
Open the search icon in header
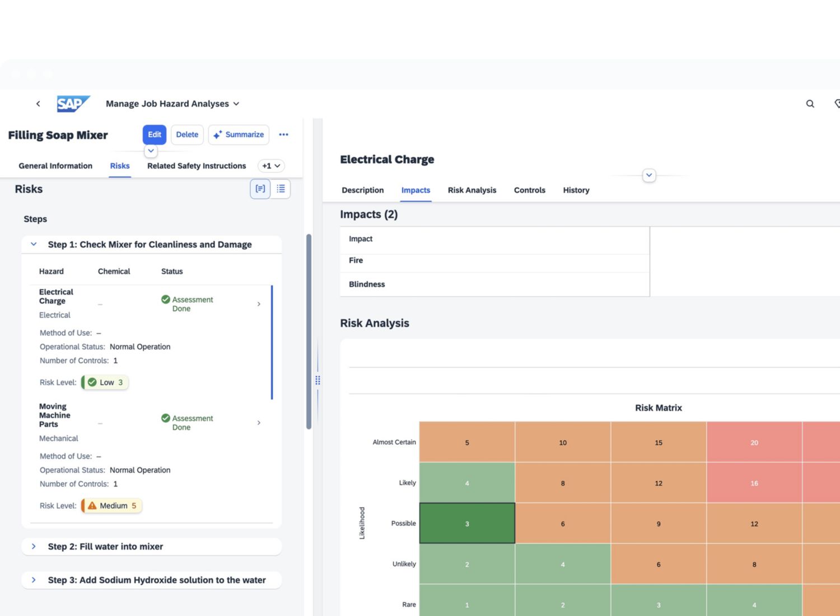coord(810,104)
